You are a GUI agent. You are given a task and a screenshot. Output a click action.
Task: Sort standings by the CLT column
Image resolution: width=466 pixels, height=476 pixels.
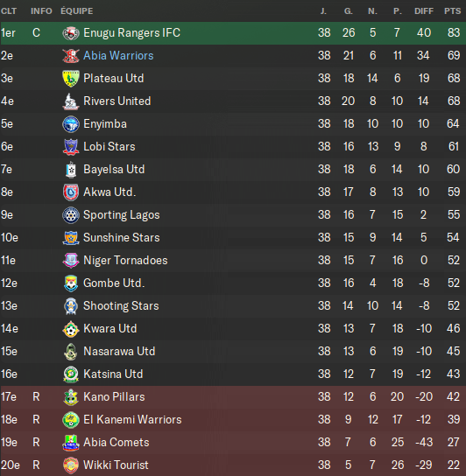(x=9, y=11)
